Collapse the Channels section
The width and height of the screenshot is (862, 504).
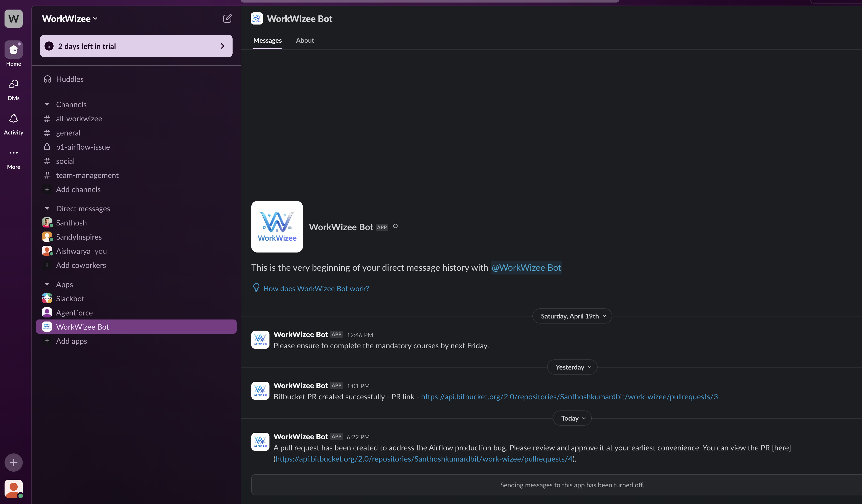[47, 104]
